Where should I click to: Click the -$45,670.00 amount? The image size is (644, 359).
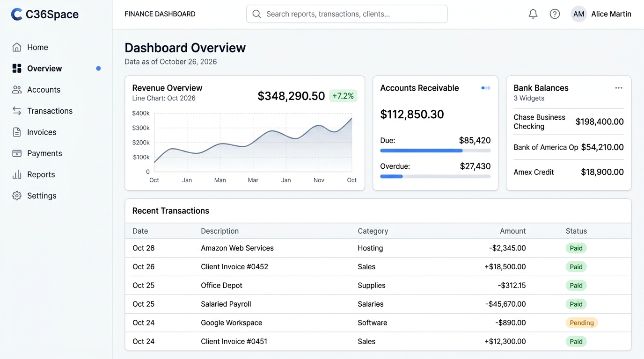(505, 304)
